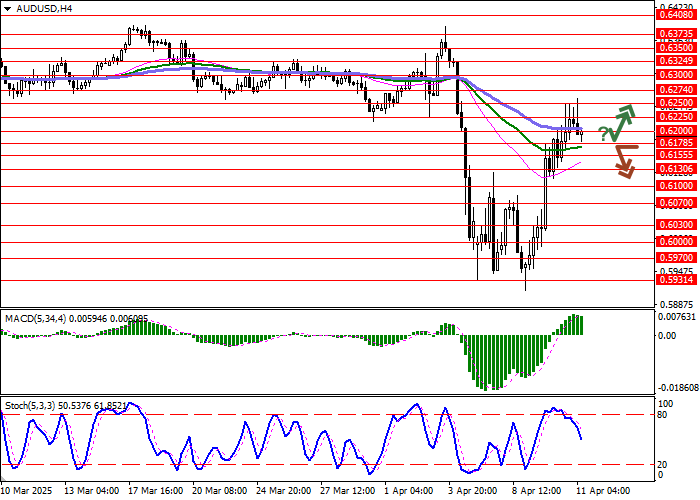Image resolution: width=700 pixels, height=500 pixels.
Task: Select the 0.6200 price level label
Action: pos(675,131)
